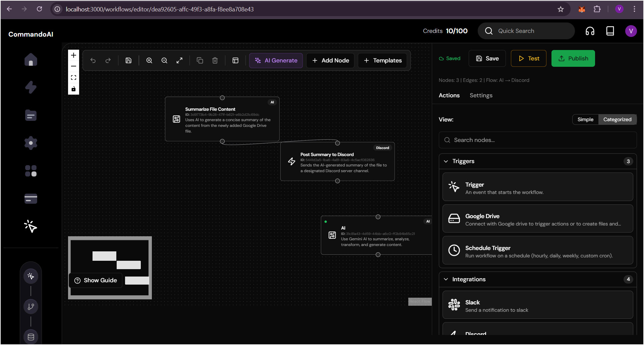Image resolution: width=644 pixels, height=345 pixels.
Task: Collapse the Triggers section
Action: click(x=538, y=161)
